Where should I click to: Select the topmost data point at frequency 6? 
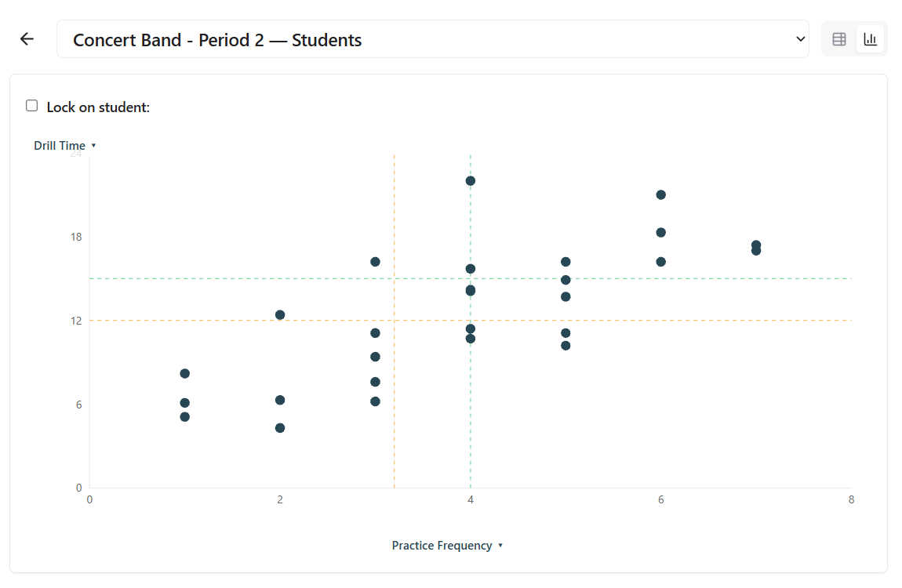(661, 195)
